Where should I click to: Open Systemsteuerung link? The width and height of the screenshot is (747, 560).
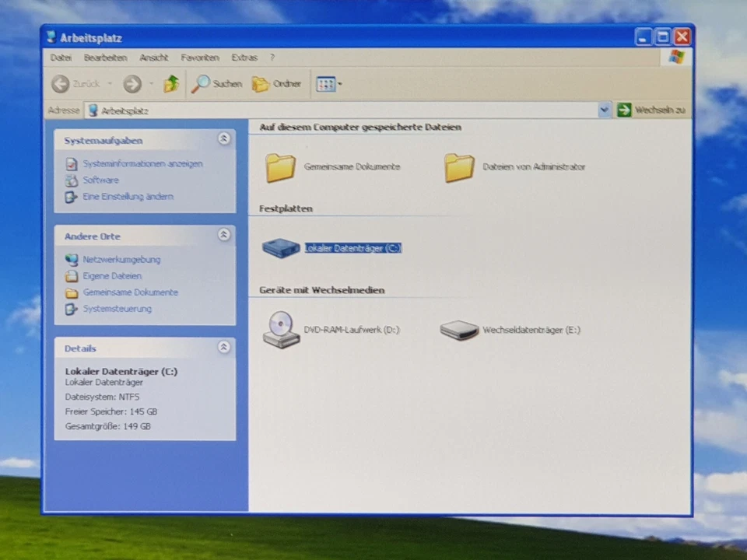pos(117,309)
